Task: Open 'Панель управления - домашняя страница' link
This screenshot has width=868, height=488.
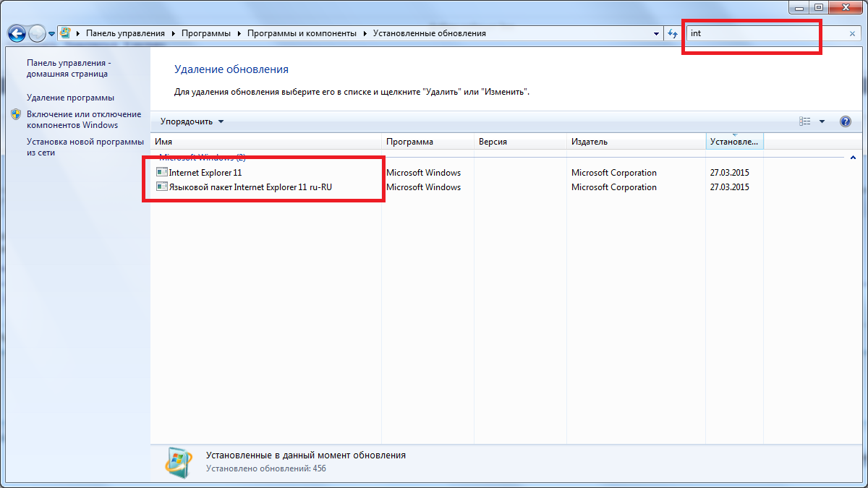Action: (x=69, y=68)
